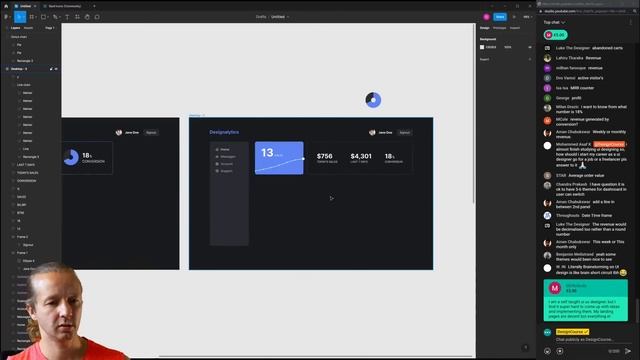This screenshot has height=360, width=640.
Task: Click Messages in the design sidebar
Action: click(228, 157)
